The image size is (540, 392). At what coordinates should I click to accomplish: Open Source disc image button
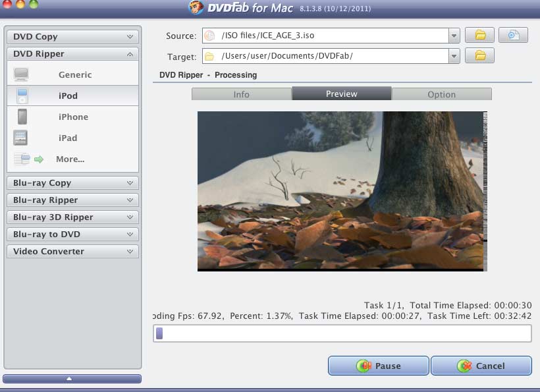(x=513, y=35)
